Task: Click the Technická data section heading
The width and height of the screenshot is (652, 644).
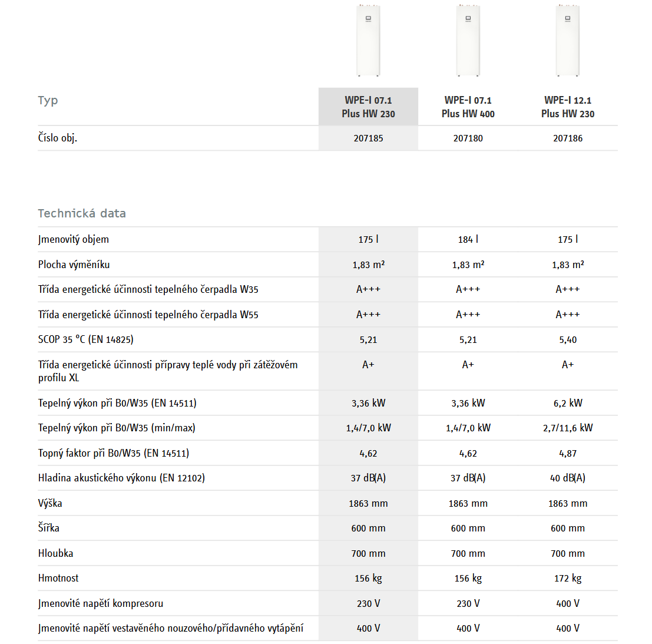Action: pyautogui.click(x=82, y=213)
